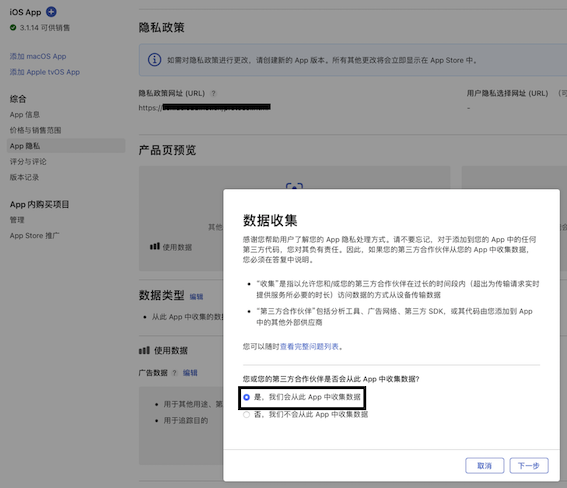Viewport: 567px width, 488px height.
Task: Click the 数据收集 dialog title
Action: tap(270, 220)
